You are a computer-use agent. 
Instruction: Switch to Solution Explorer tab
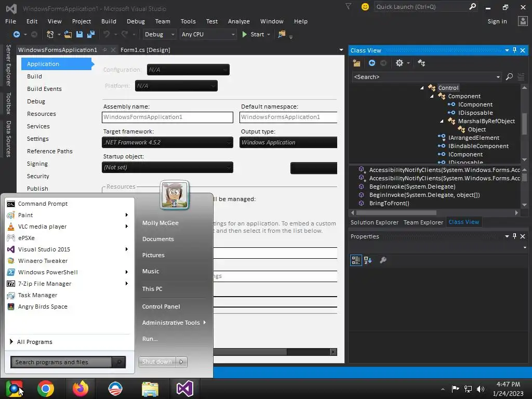374,222
